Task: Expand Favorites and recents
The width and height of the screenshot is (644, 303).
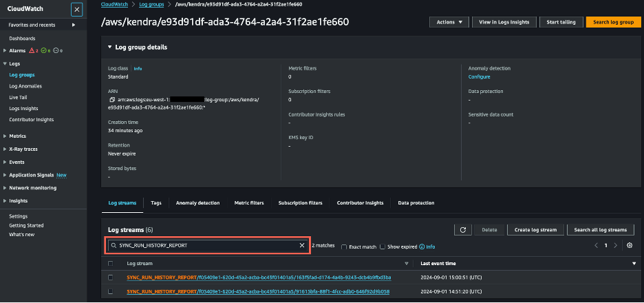Action: point(74,25)
